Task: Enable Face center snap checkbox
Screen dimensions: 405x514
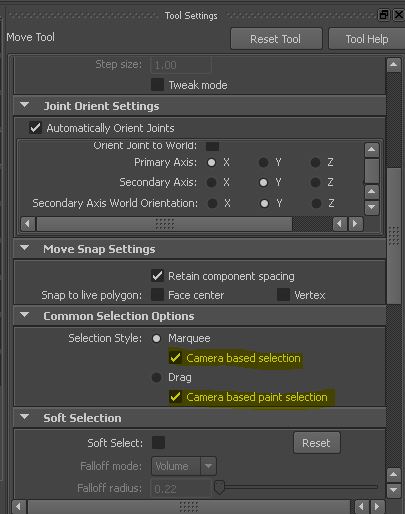Action: pyautogui.click(x=157, y=295)
